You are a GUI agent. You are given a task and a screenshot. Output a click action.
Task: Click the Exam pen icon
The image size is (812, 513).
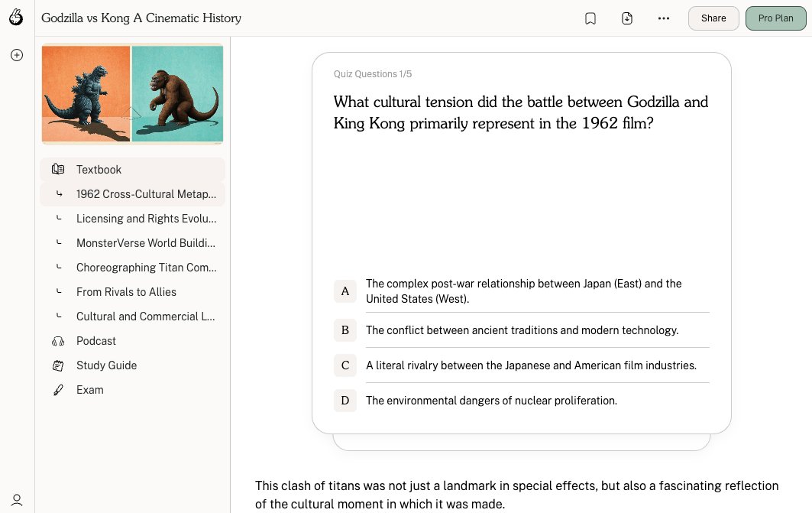(x=58, y=390)
